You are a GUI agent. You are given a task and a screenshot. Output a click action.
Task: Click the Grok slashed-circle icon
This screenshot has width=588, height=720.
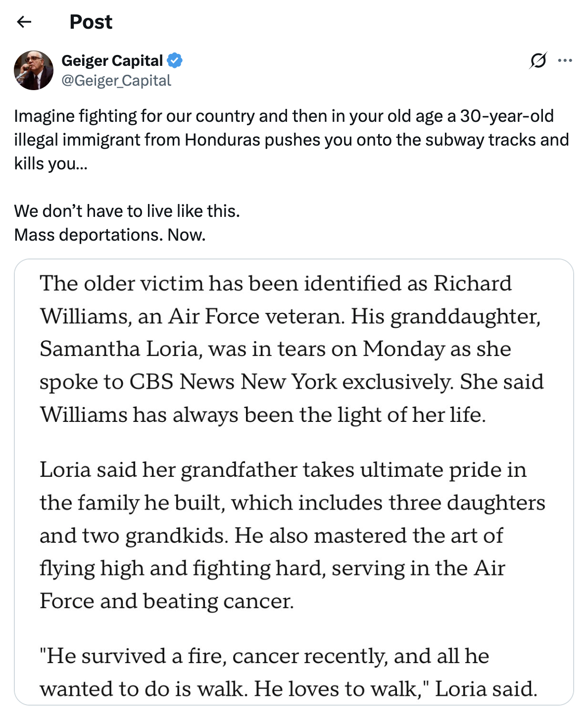coord(538,61)
